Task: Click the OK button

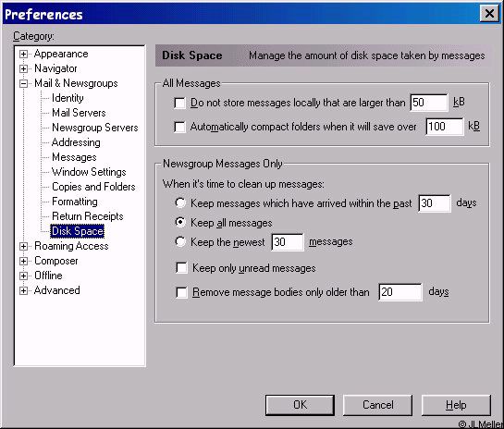Action: click(300, 405)
